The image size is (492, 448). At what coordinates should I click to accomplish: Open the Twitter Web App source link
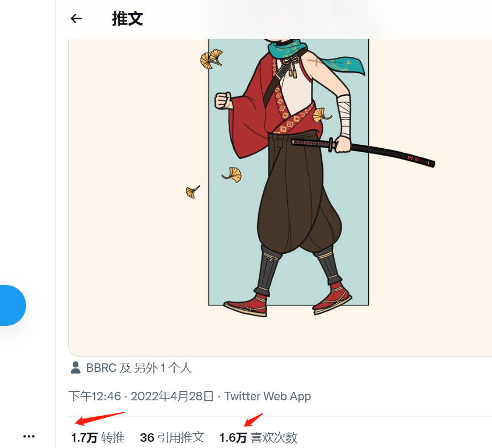(268, 396)
